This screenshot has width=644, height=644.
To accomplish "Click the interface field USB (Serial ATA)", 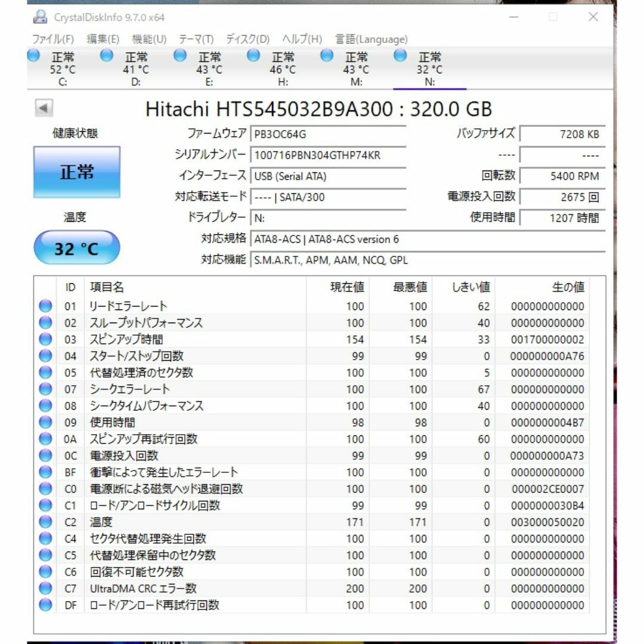I will (328, 176).
